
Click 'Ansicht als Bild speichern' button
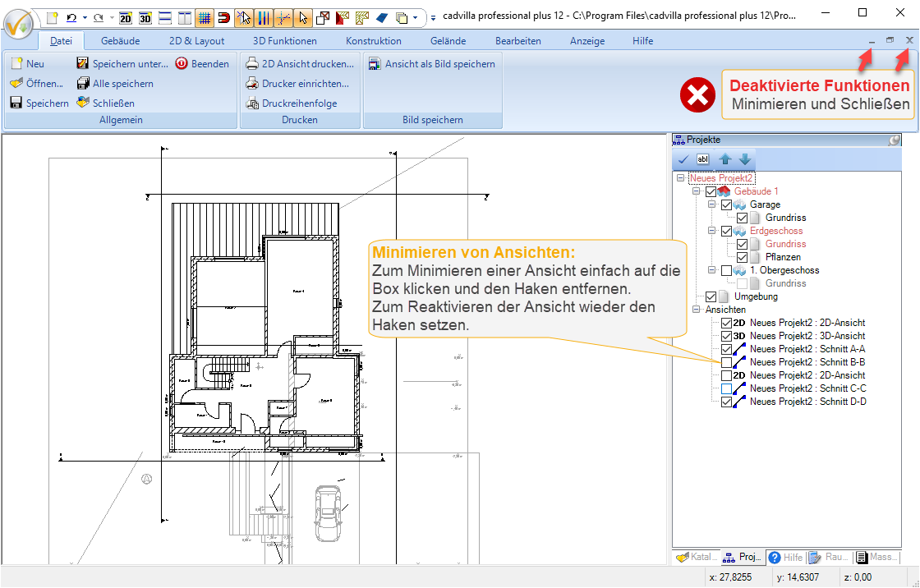point(432,64)
